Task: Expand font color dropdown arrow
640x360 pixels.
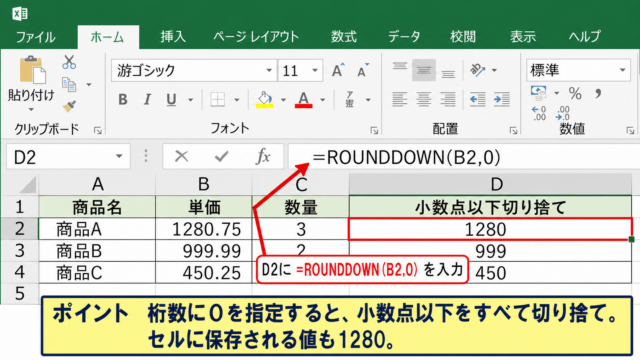Action: click(x=322, y=100)
